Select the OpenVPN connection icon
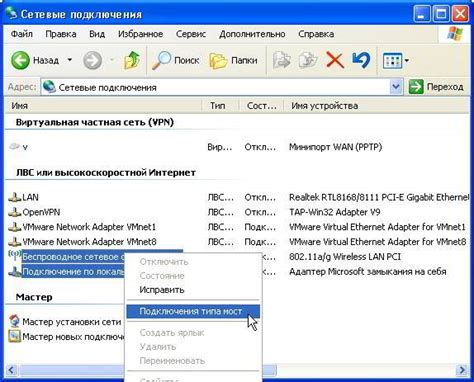 tap(14, 212)
